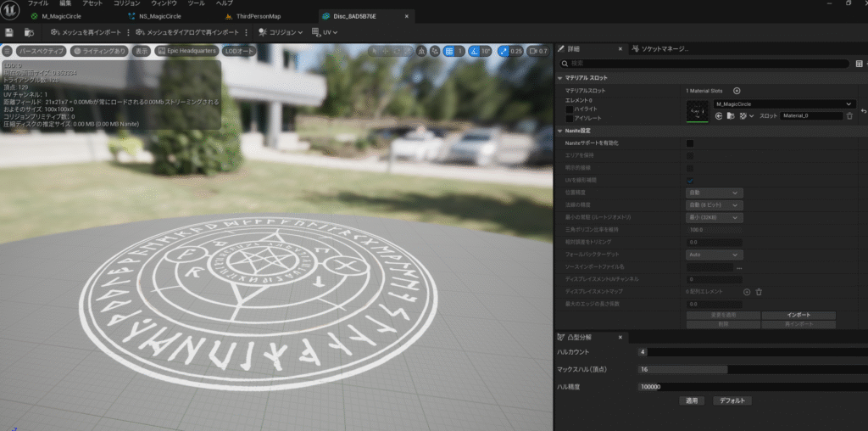Open the コリジョン toolbar dropdown
Image resolution: width=868 pixels, height=431 pixels.
click(x=281, y=33)
